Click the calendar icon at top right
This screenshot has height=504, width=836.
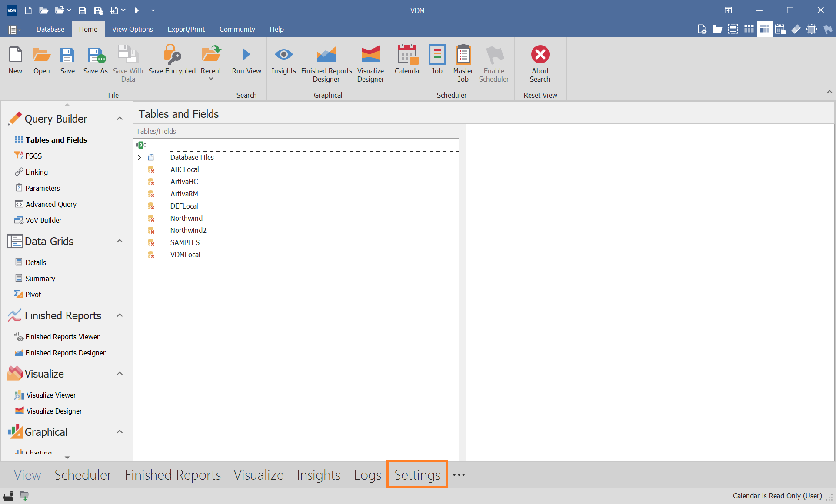coord(780,29)
